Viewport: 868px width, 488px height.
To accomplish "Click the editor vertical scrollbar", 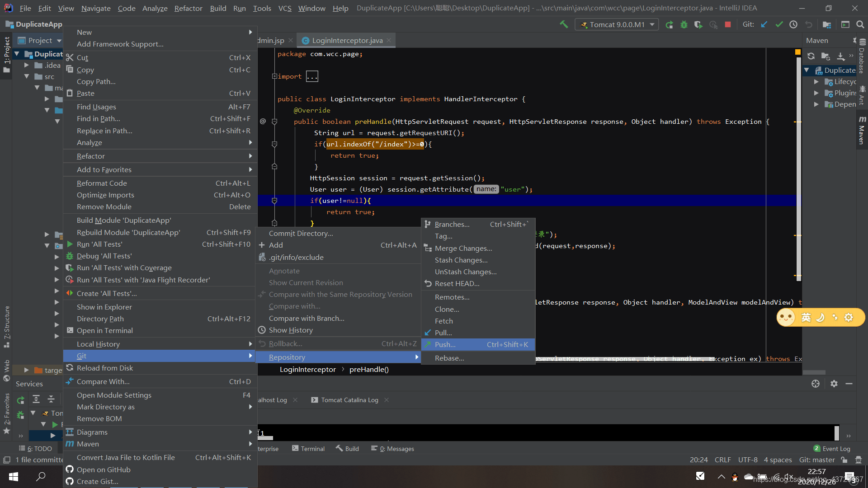I will pyautogui.click(x=798, y=169).
